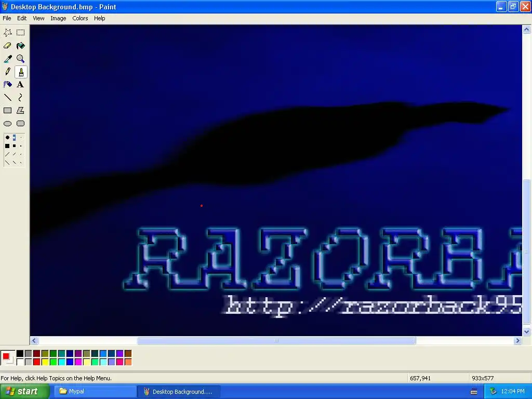Click the horizontal scrollbar thumb
The height and width of the screenshot is (399, 532).
tap(276, 341)
